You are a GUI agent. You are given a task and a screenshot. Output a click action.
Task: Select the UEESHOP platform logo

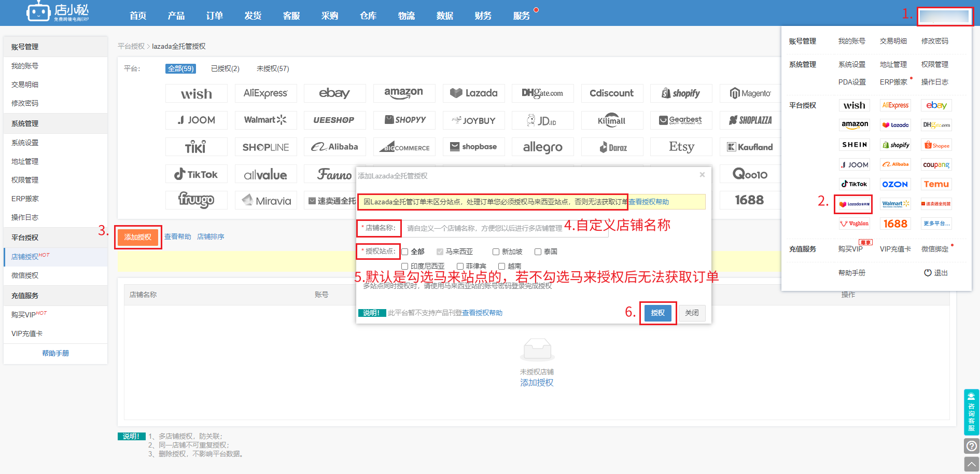[x=335, y=120]
